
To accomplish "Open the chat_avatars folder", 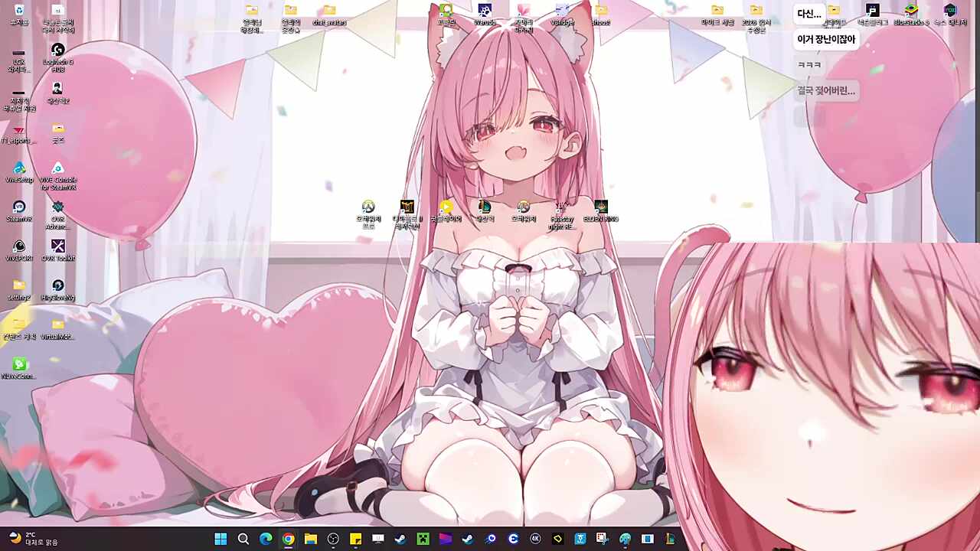I will [329, 11].
